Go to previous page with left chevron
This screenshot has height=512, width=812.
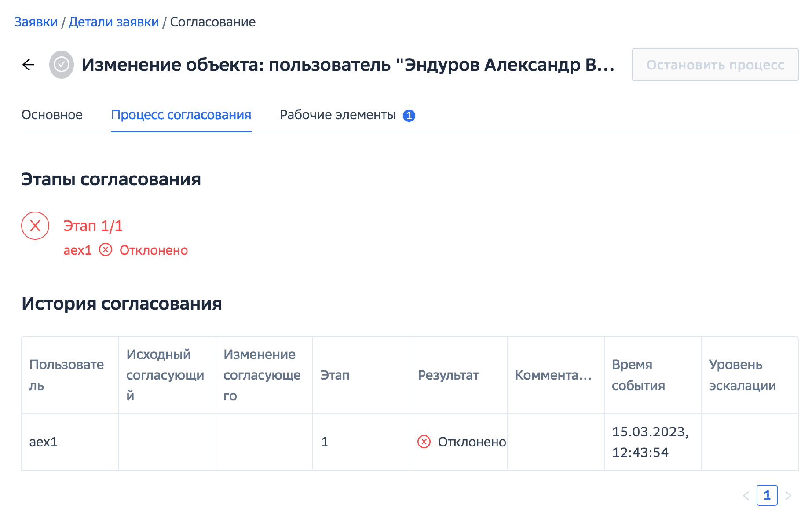pyautogui.click(x=746, y=496)
